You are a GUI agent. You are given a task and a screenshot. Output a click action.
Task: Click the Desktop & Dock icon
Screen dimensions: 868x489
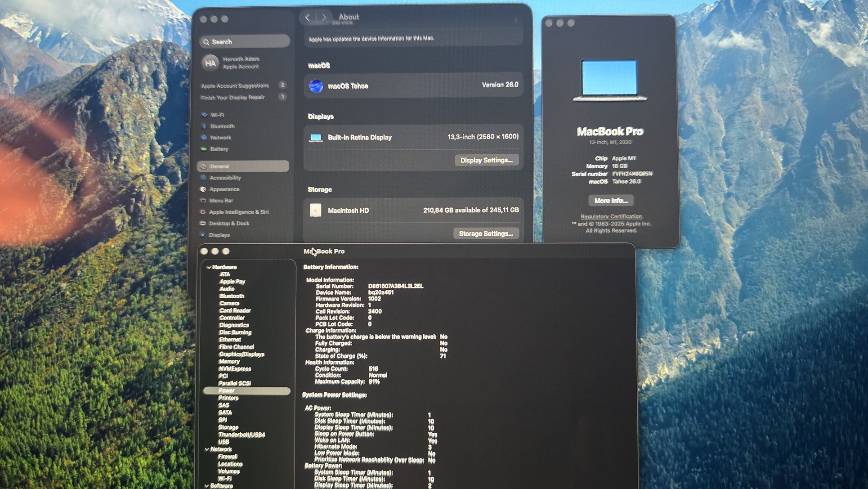tap(203, 224)
